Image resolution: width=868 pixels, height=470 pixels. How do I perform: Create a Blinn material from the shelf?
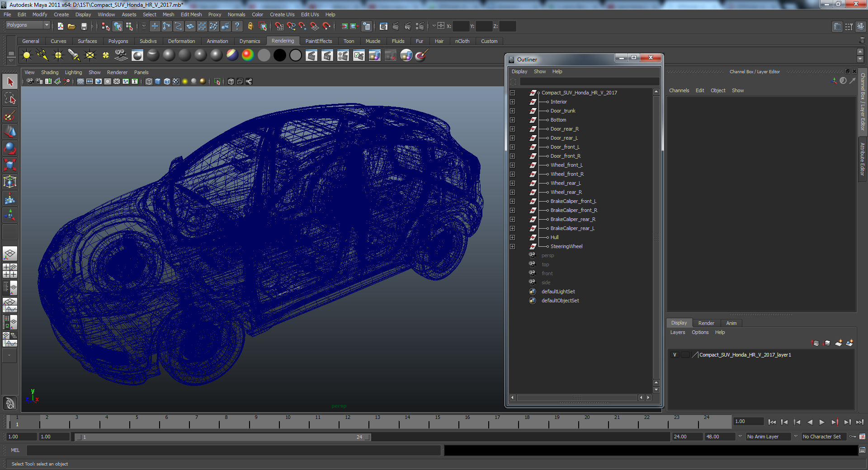[169, 56]
